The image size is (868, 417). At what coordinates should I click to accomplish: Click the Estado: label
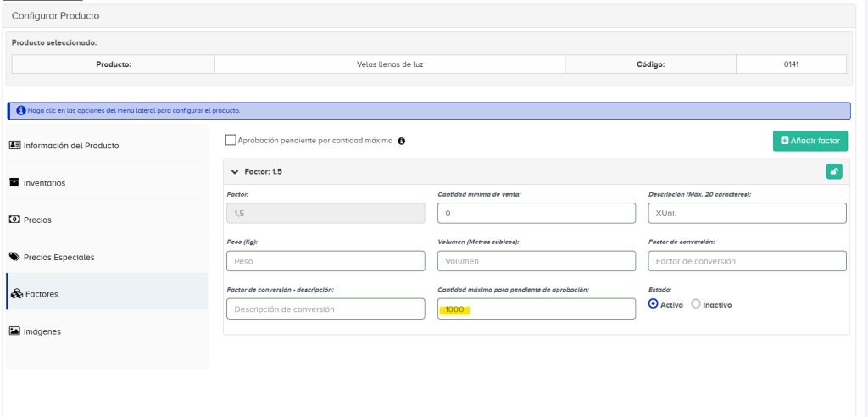click(x=659, y=290)
